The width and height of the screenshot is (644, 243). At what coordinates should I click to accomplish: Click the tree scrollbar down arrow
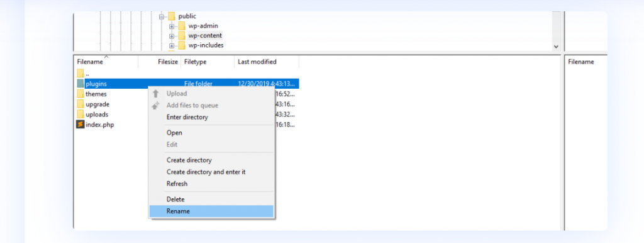click(556, 47)
